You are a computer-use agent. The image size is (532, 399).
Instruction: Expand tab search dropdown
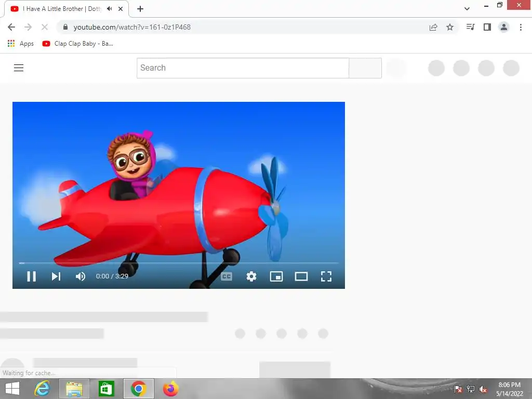coord(467,9)
